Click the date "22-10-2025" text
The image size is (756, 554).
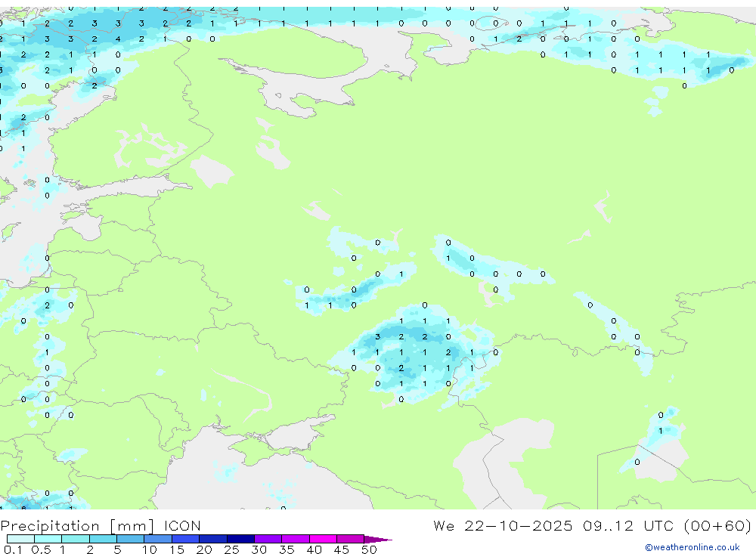click(519, 525)
